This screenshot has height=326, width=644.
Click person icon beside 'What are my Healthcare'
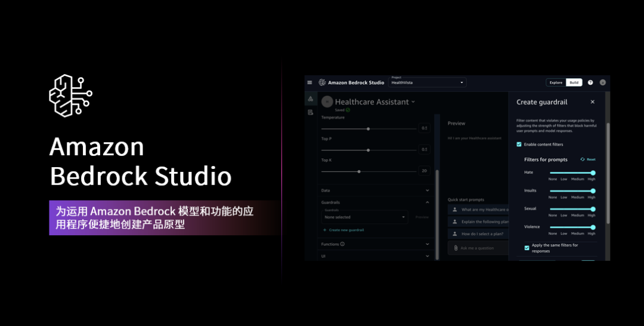454,210
